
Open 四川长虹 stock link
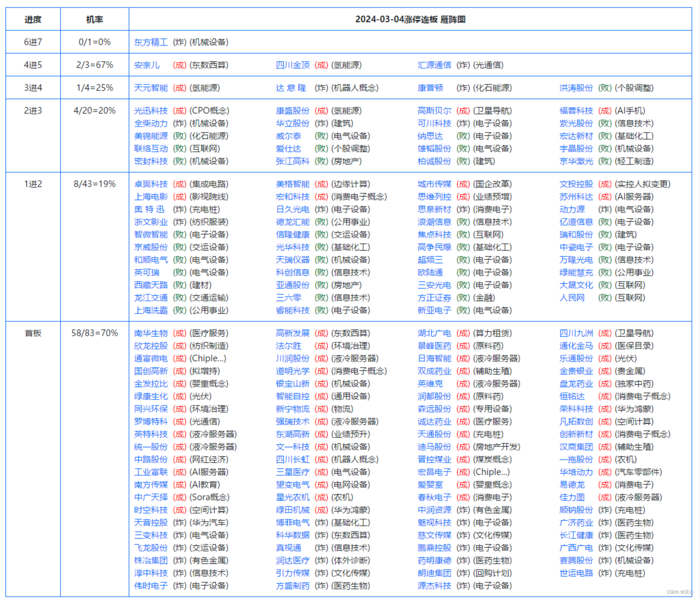point(293,459)
